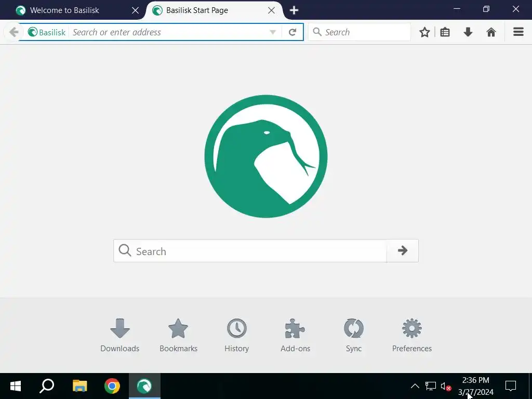Show hidden system tray icons
The width and height of the screenshot is (532, 399).
tap(415, 386)
